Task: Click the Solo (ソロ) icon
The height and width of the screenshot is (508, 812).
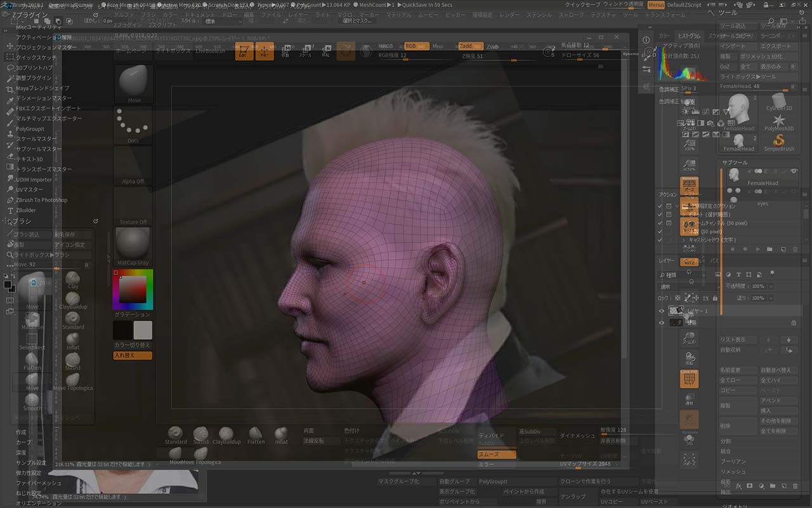Action: coord(689,439)
